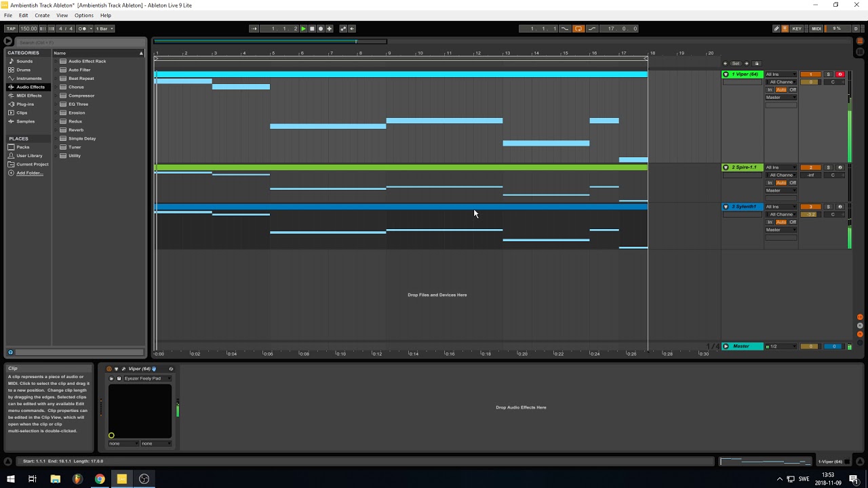Toggle the MIDI map mode switch
The width and height of the screenshot is (868, 488).
click(816, 28)
